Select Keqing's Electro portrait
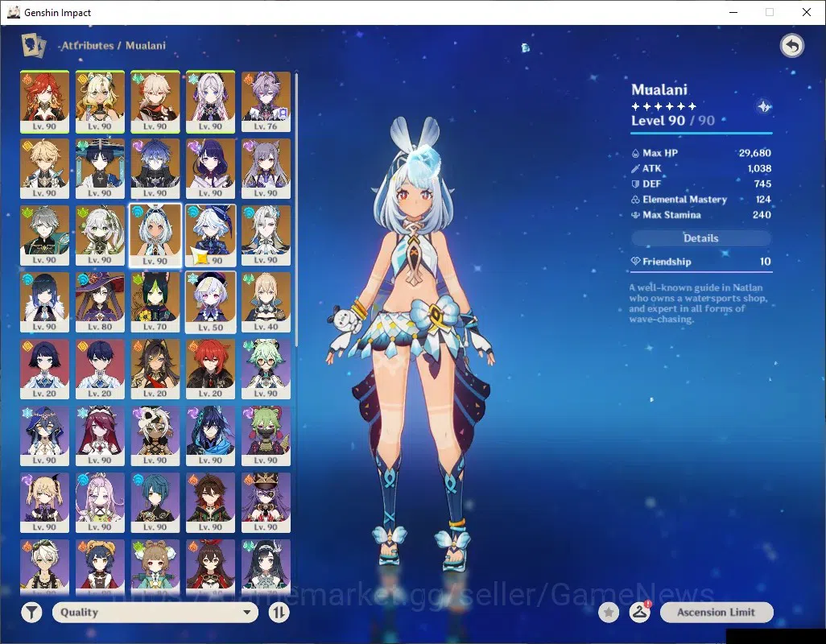This screenshot has width=826, height=644. coord(266,169)
